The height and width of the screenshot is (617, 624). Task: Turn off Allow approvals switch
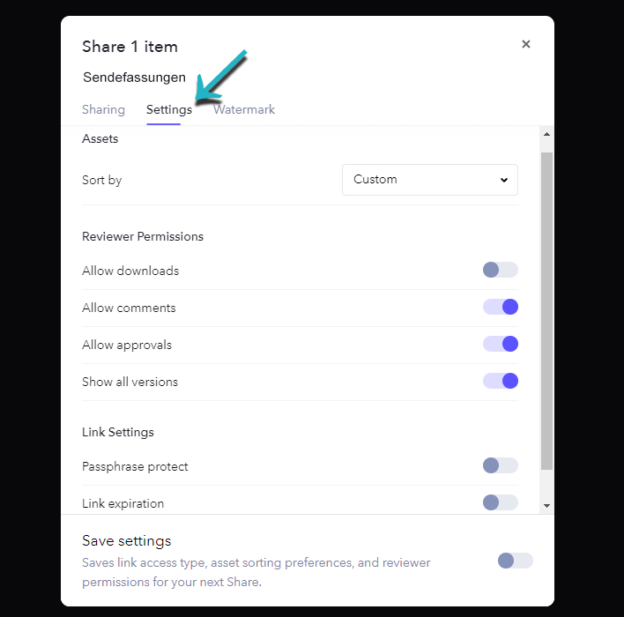(500, 344)
